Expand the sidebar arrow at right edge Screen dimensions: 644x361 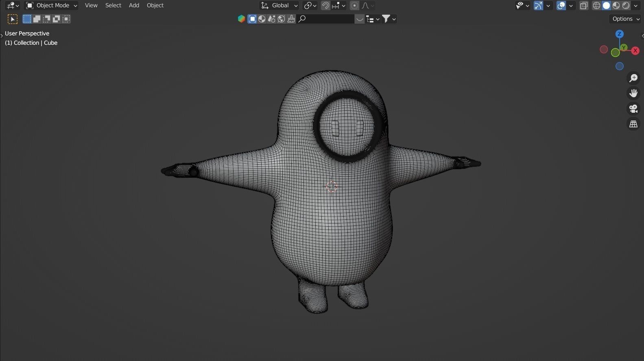coord(642,36)
